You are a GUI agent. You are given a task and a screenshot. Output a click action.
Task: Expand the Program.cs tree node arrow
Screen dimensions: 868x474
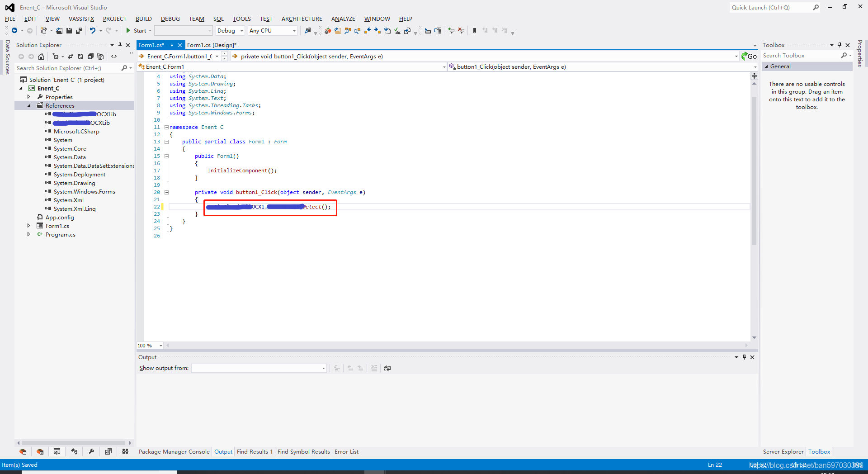pyautogui.click(x=28, y=234)
